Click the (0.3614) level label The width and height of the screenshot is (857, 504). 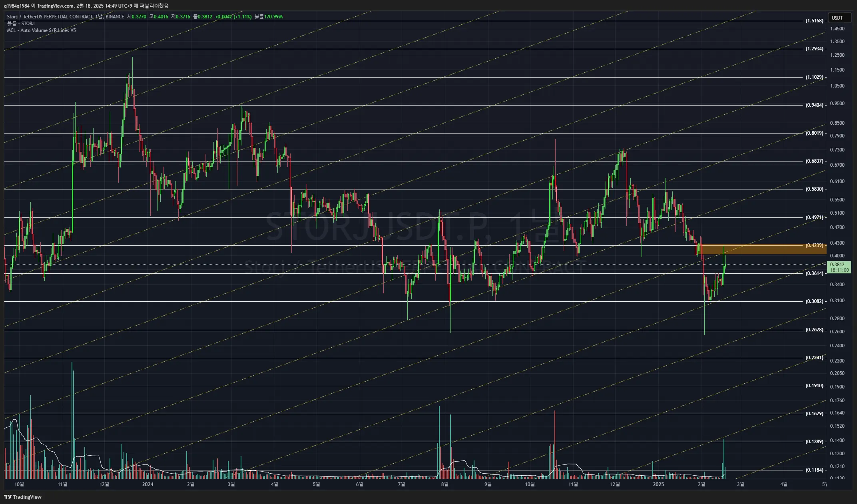coord(814,273)
